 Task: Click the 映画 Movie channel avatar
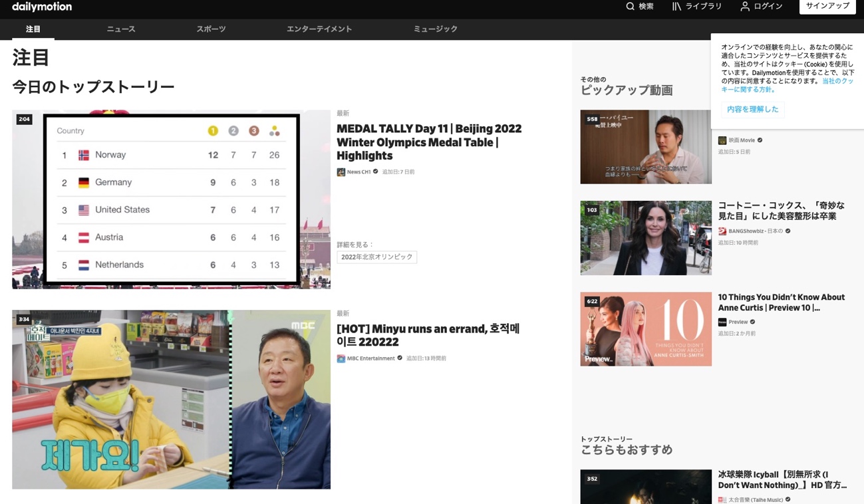click(x=722, y=141)
